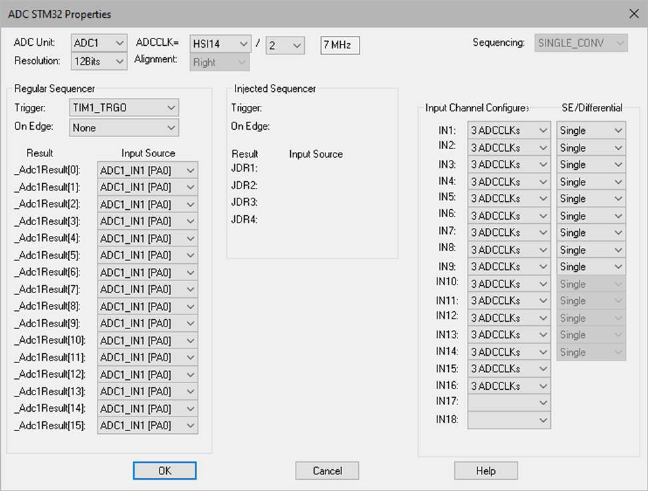Open _Adc1Result[12] input source dropdown
The height and width of the screenshot is (491, 648).
click(148, 374)
